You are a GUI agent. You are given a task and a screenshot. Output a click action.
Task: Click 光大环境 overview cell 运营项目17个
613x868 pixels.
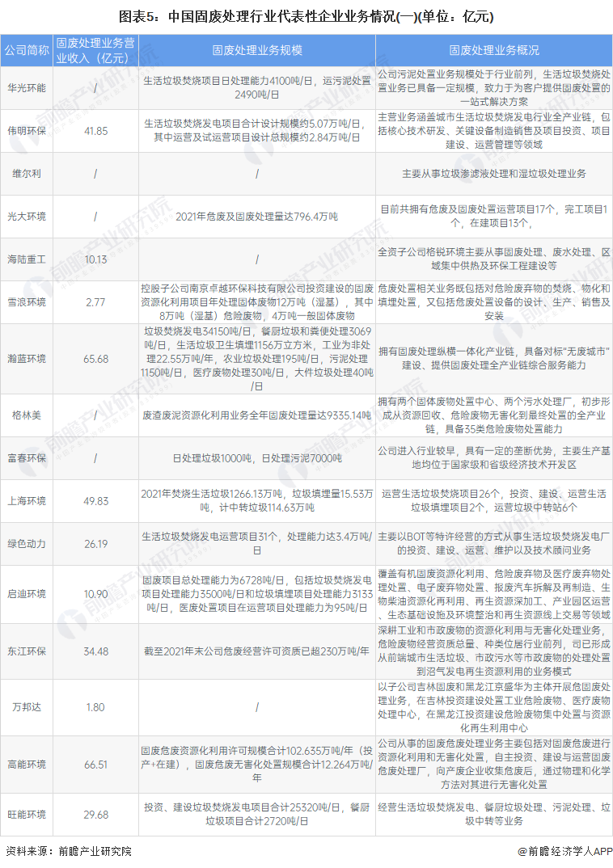494,216
